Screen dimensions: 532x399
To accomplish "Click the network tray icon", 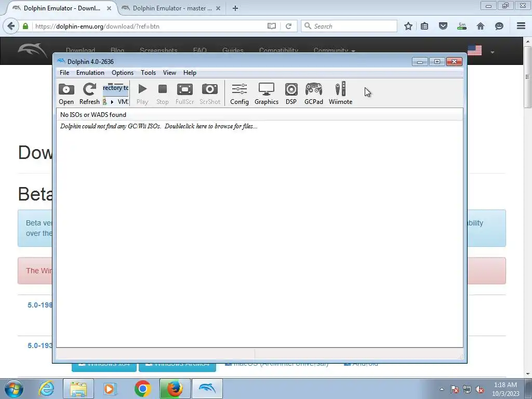I will [467, 390].
